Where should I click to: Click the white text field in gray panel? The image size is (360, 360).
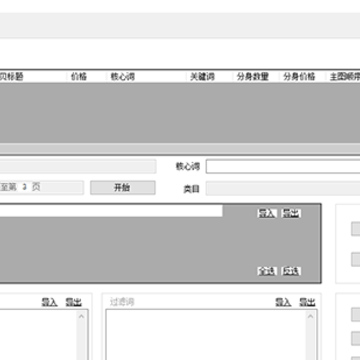click(x=111, y=211)
